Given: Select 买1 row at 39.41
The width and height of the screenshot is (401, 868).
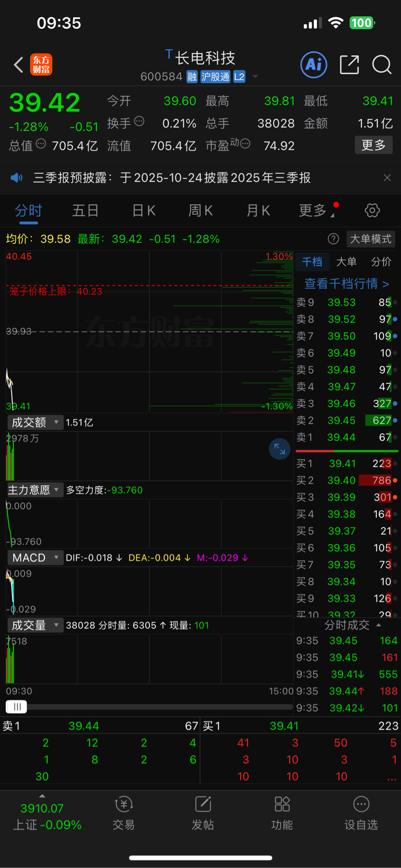Looking at the screenshot, I should tap(347, 463).
